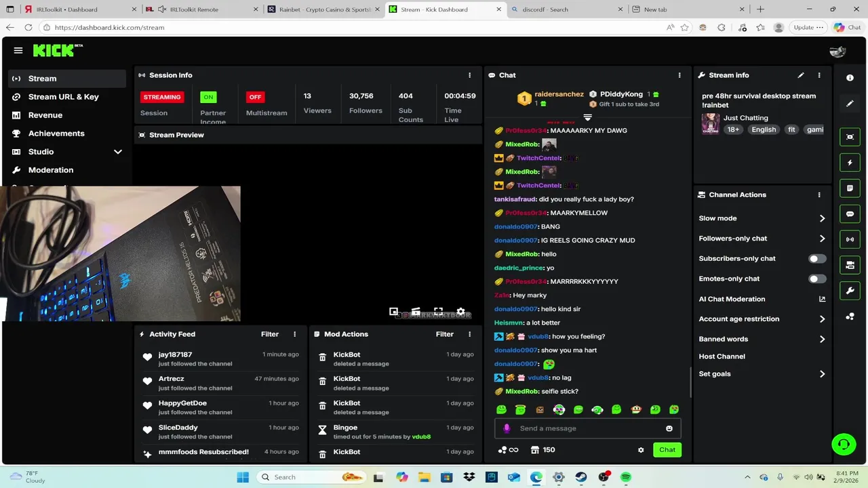Toggle the broadcast signal widget icon in sidebar
Screen dimensions: 868x488
(x=850, y=239)
